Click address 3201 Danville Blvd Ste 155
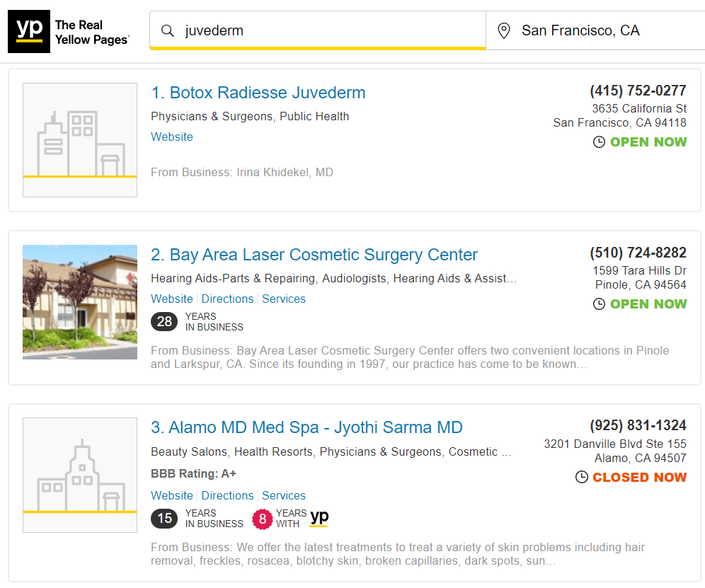The height and width of the screenshot is (588, 705). (615, 444)
